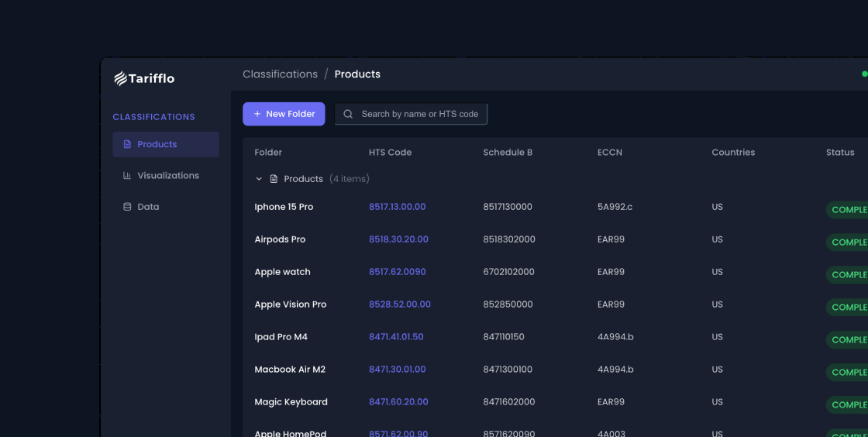This screenshot has width=868, height=437.
Task: Click the Data database icon
Action: pos(127,207)
